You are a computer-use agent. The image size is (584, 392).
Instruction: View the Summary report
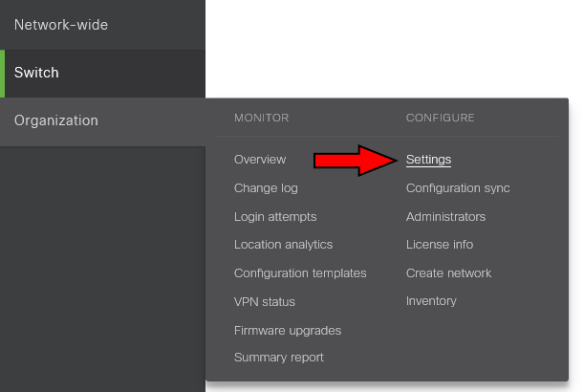click(x=279, y=358)
